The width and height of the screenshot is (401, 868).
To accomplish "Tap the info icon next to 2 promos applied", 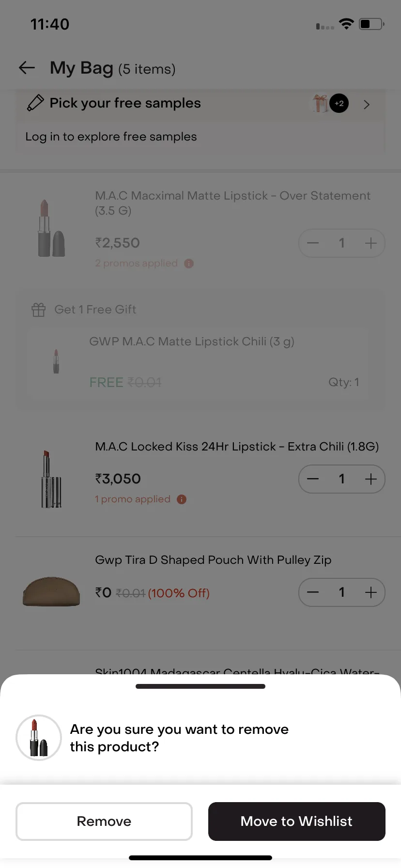I will click(189, 263).
